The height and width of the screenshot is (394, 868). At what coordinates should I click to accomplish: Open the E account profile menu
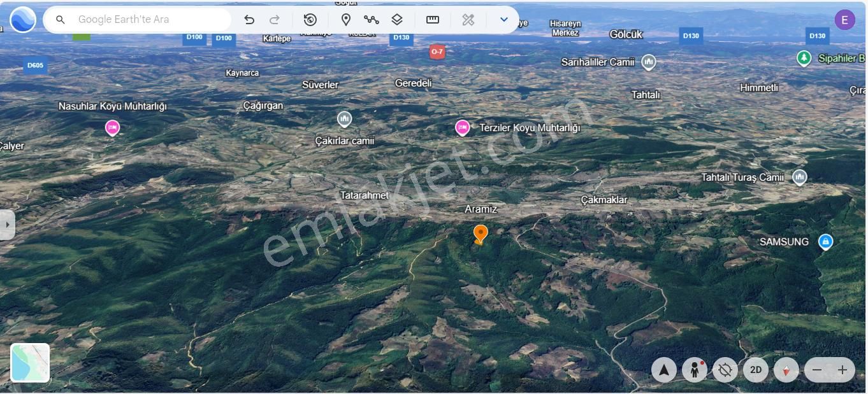click(x=844, y=20)
